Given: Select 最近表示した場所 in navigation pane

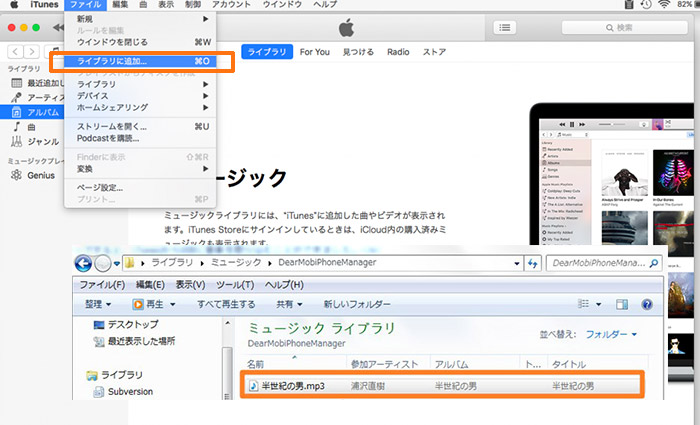Looking at the screenshot, I should 134,342.
